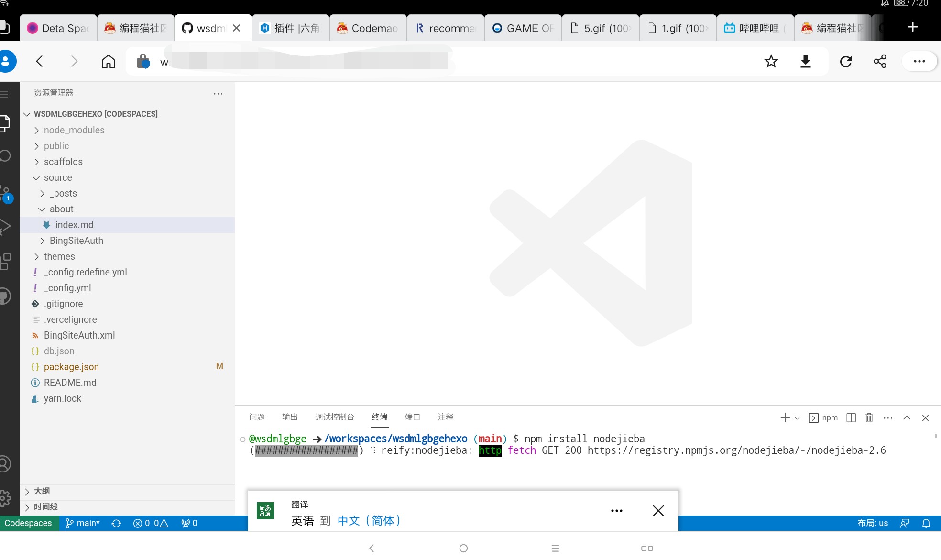This screenshot has height=560, width=941.
Task: Open explorer panel more actions menu
Action: click(218, 94)
